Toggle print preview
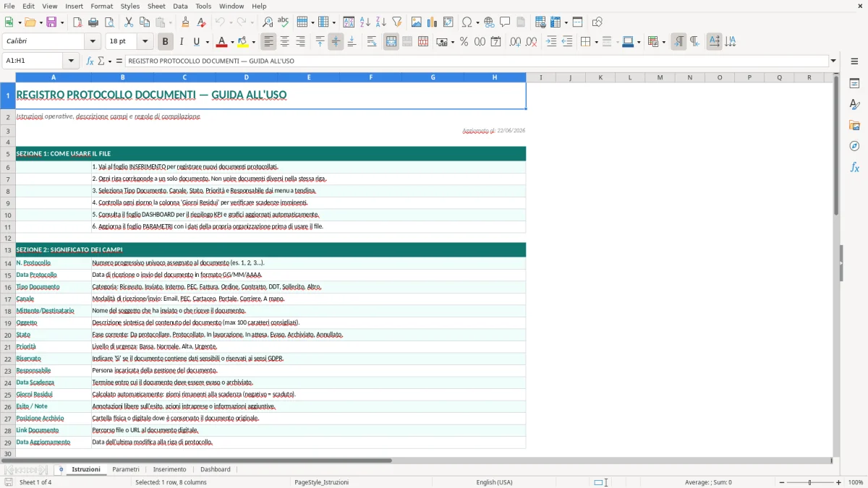 (109, 22)
